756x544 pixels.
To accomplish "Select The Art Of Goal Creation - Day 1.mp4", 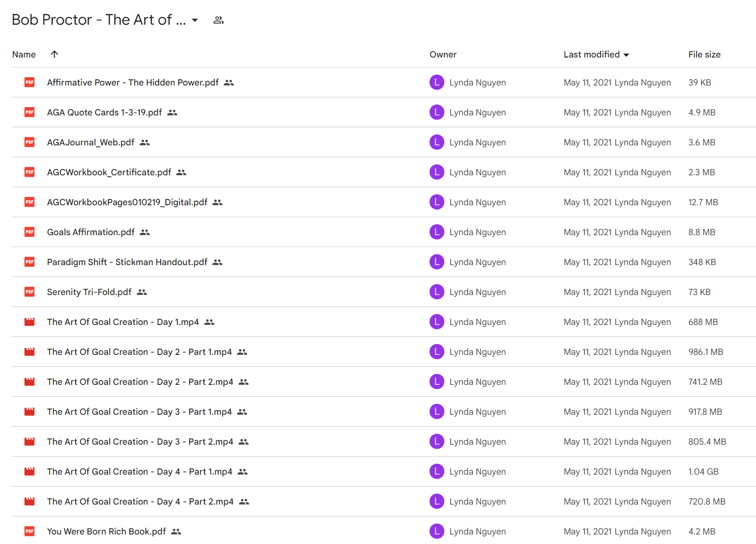I will (x=123, y=322).
